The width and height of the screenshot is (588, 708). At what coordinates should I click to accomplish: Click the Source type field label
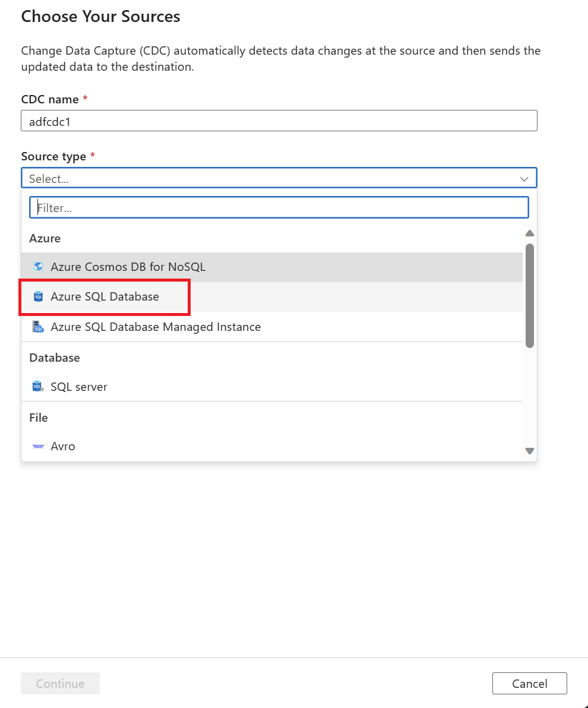click(53, 156)
